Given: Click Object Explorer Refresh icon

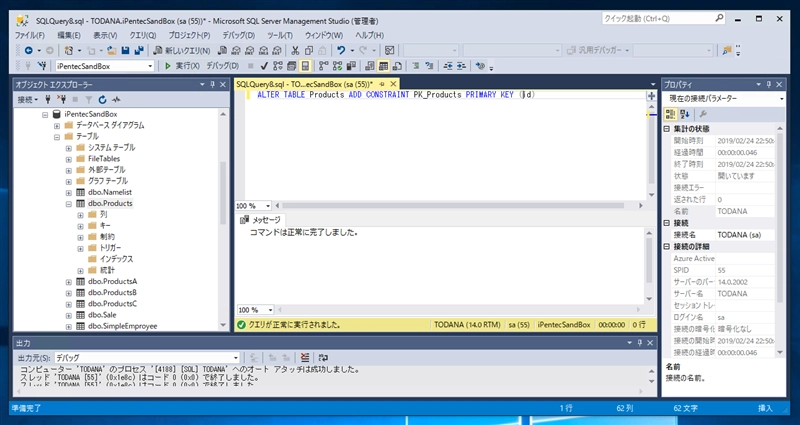Looking at the screenshot, I should (x=103, y=99).
